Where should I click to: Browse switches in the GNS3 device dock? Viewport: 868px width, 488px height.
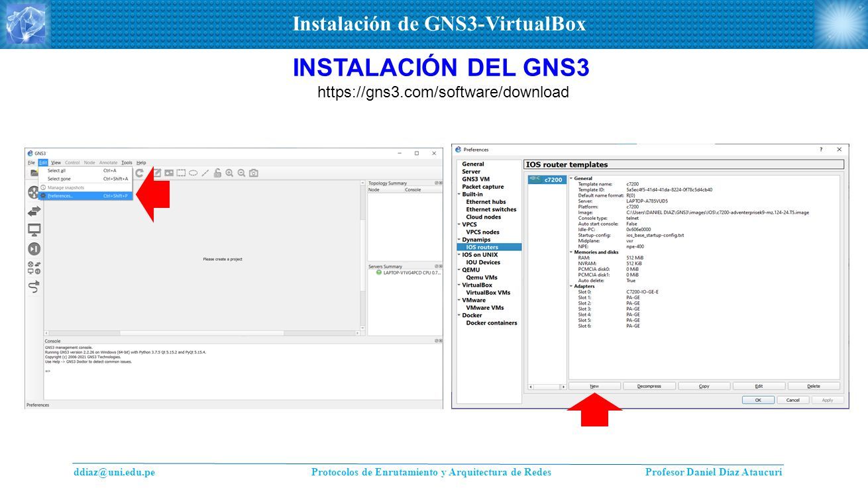pos(34,211)
